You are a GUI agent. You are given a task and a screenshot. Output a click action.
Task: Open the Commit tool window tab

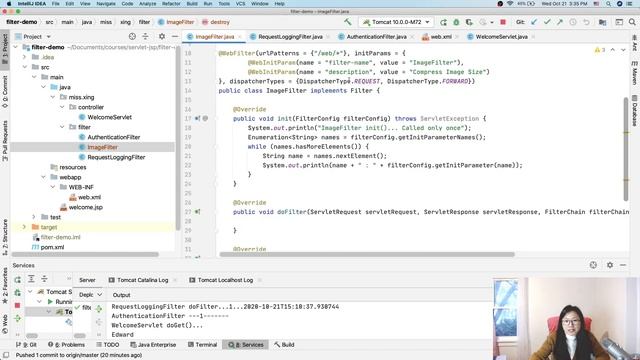tap(5, 92)
